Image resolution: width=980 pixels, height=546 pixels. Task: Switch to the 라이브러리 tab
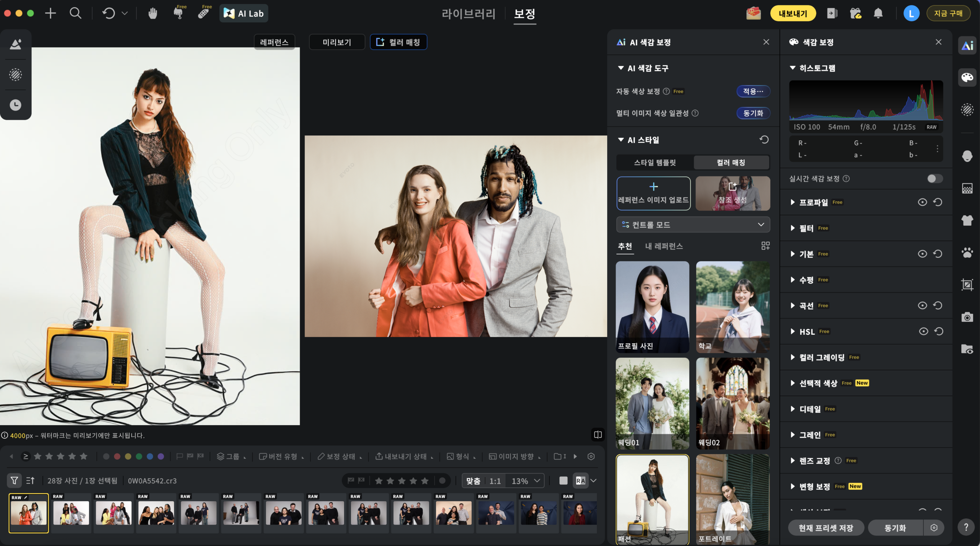click(468, 14)
